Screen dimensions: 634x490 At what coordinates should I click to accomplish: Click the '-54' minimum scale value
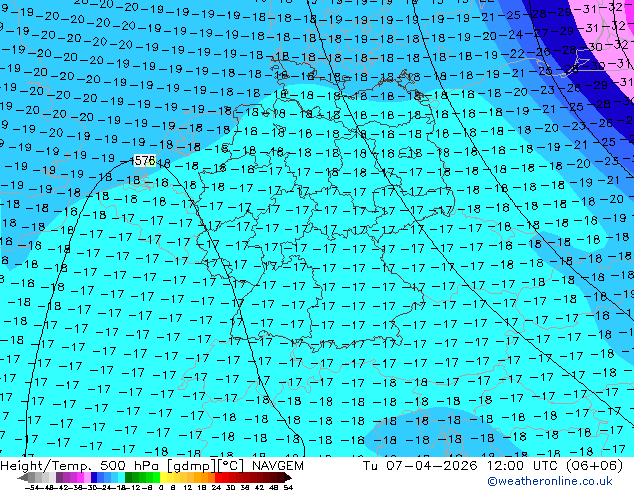[x=32, y=488]
